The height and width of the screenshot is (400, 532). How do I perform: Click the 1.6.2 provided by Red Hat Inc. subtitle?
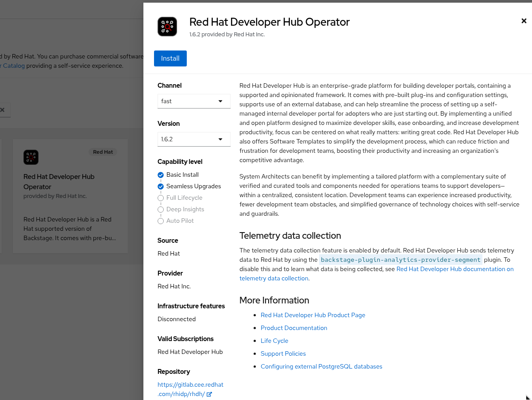point(227,34)
